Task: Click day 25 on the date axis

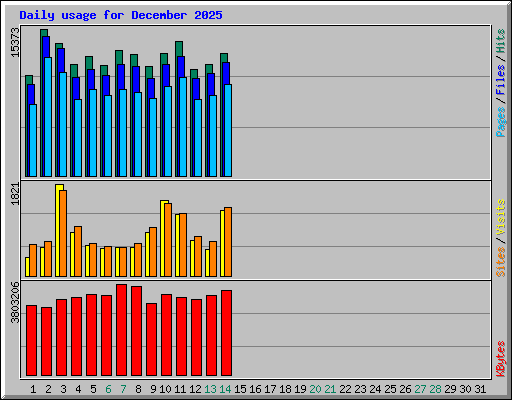Action: (390, 389)
